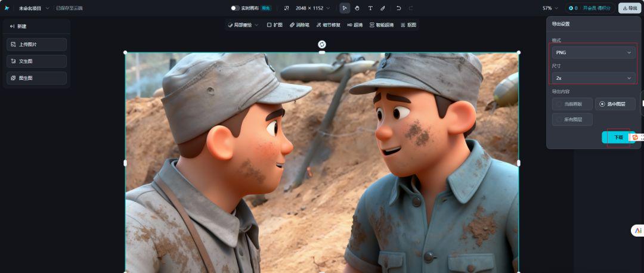Image resolution: width=644 pixels, height=273 pixels.
Task: Select the 当前画板 export option
Action: pos(572,104)
